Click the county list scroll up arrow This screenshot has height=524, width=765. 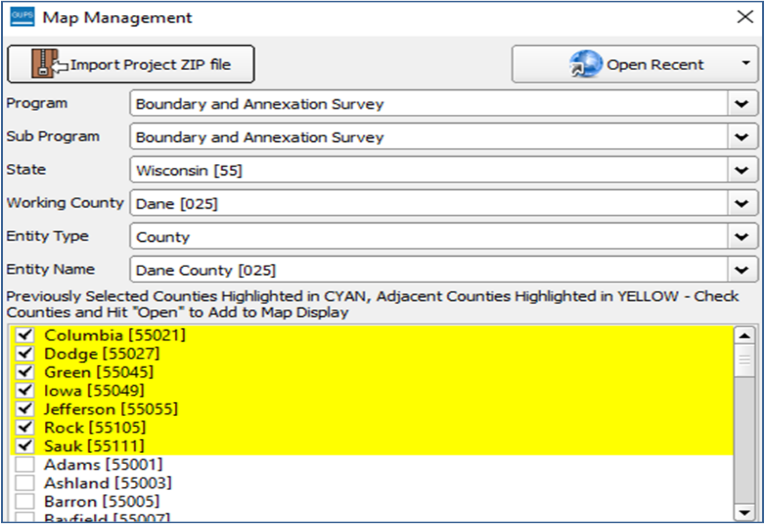click(x=742, y=336)
